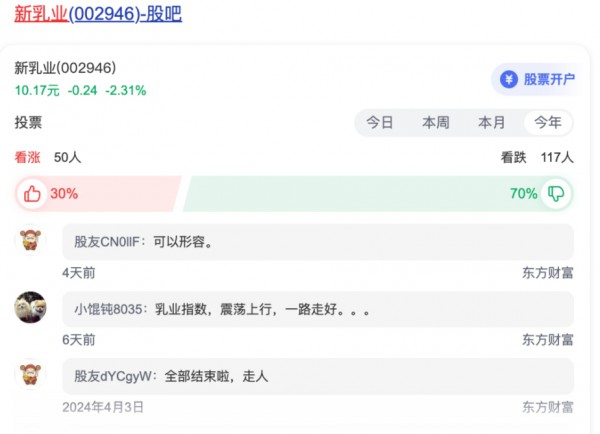600x434 pixels.
Task: Open the comment 乳业指数，震荡上行，一路走好
Action: [318, 309]
